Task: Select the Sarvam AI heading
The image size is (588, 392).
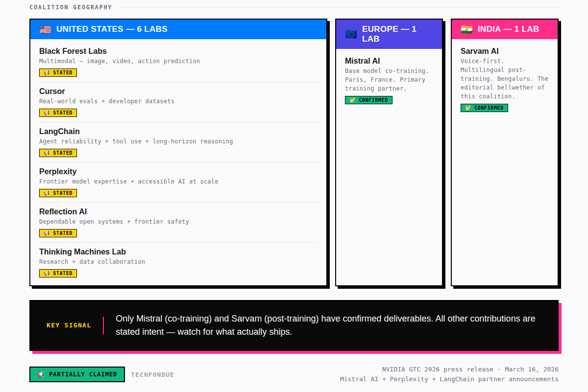Action: tap(480, 51)
